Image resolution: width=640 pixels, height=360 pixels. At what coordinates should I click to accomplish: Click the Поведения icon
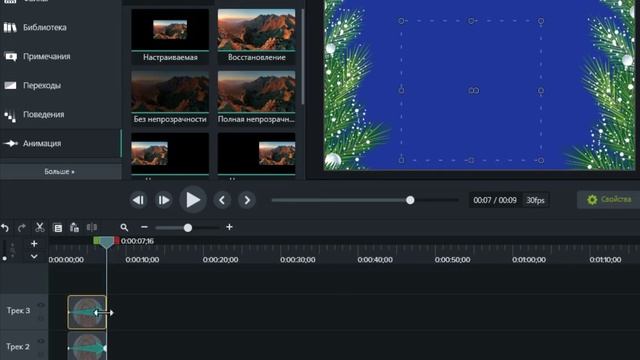coord(10,116)
